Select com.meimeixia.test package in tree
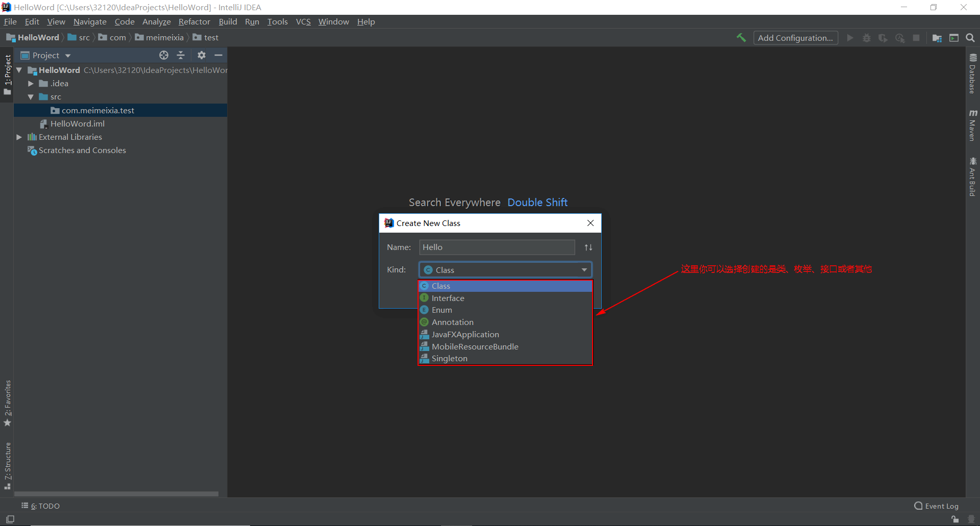Screen dimensions: 980x526 tap(120, 110)
